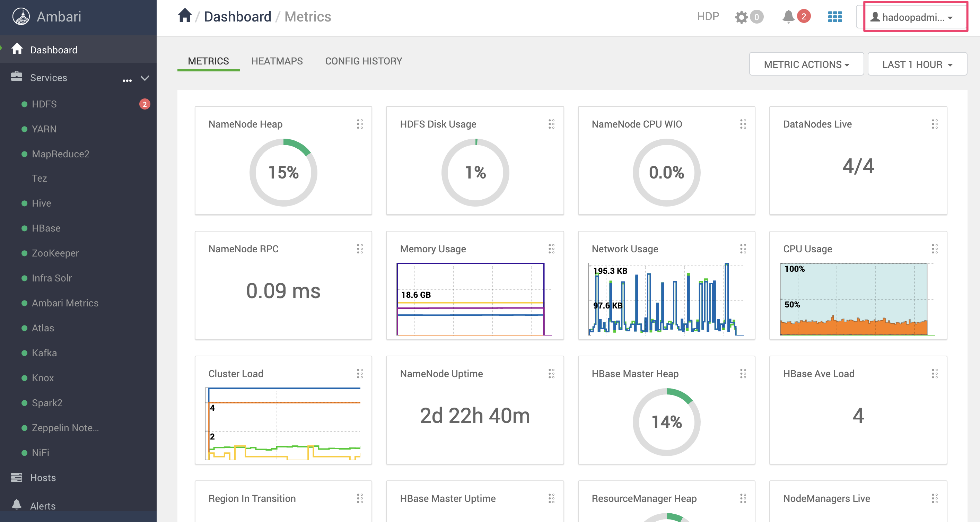Click the HBase Master Heap gauge

coord(666,421)
